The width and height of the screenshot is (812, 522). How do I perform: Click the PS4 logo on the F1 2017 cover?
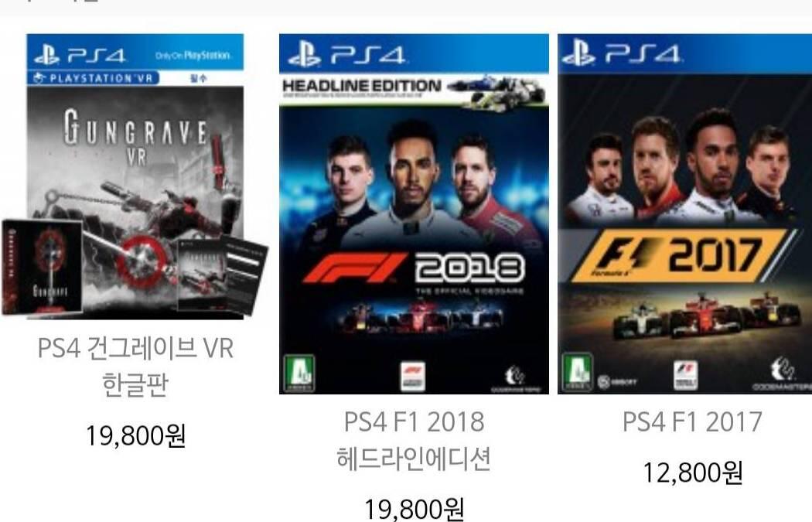click(622, 53)
